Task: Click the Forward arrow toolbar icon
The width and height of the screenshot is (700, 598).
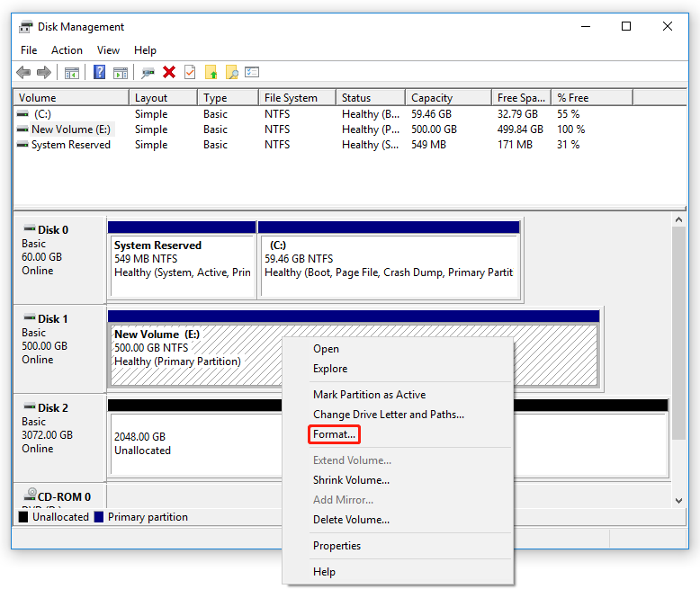Action: pyautogui.click(x=44, y=72)
